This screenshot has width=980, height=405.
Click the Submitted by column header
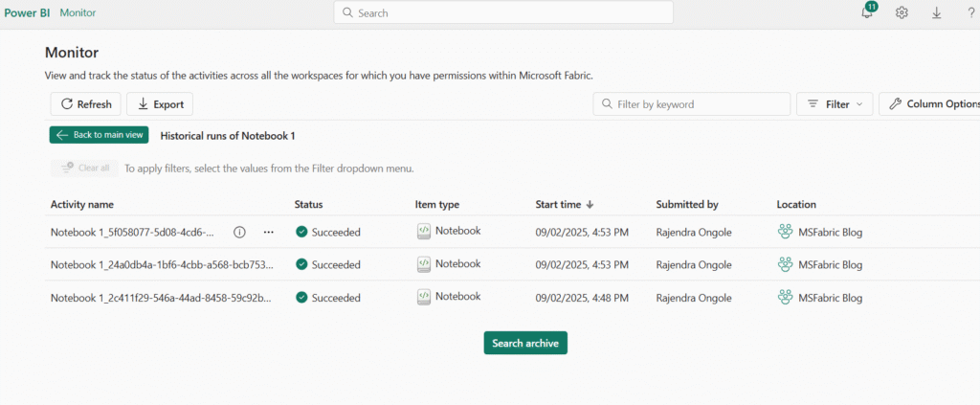tap(687, 204)
